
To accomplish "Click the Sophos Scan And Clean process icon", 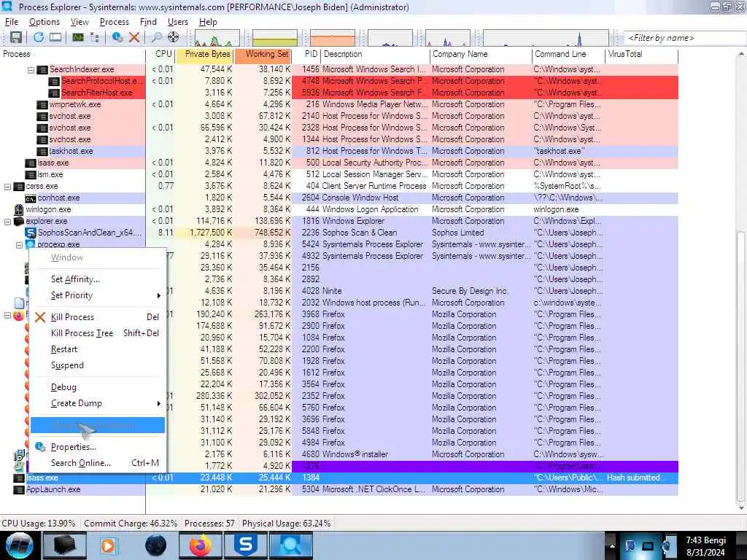I will point(31,233).
